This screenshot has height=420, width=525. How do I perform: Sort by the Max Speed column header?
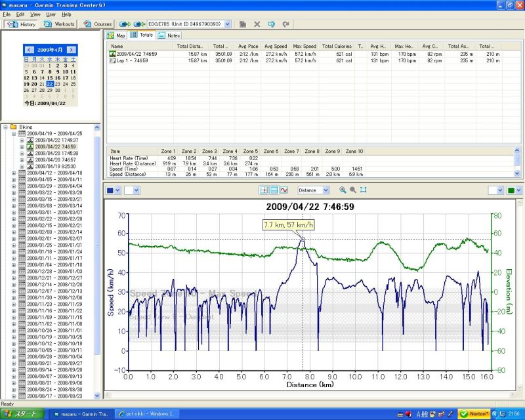(x=304, y=46)
